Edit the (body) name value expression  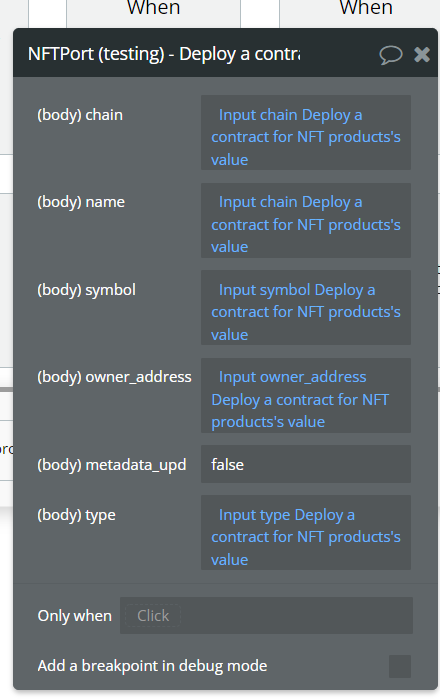pos(306,220)
